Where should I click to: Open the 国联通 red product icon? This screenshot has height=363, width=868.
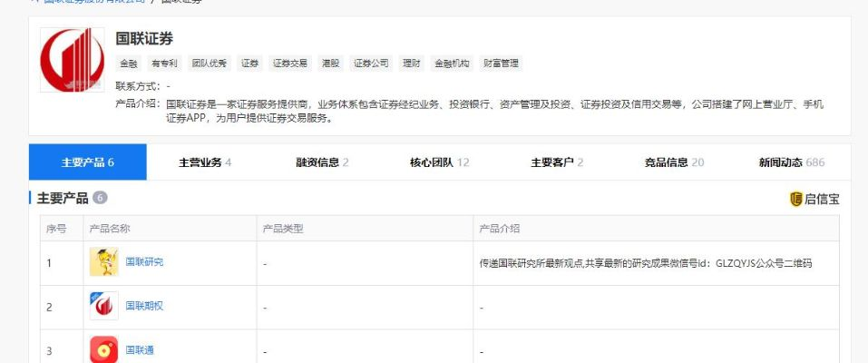pos(104,349)
